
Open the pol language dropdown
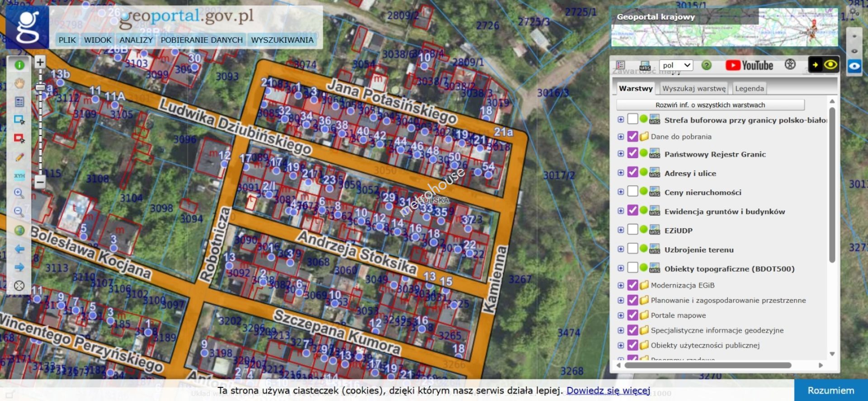click(x=675, y=66)
